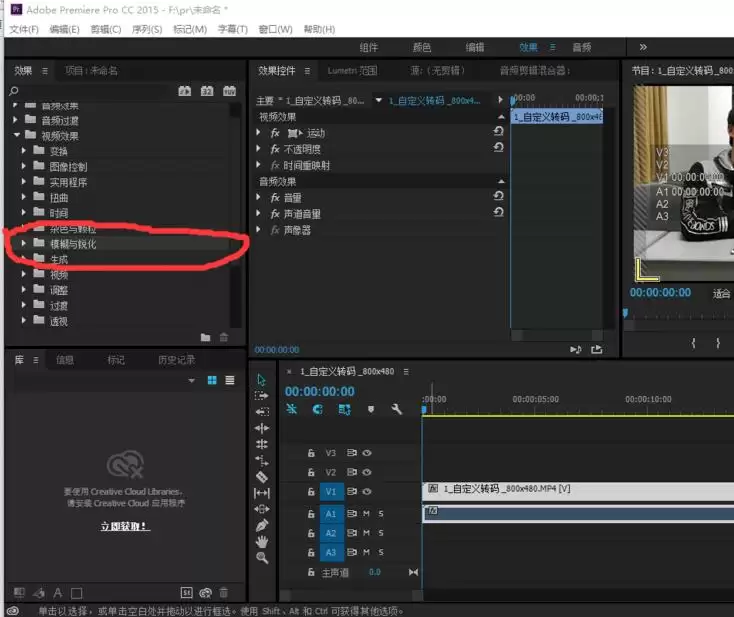Viewport: 734px width, 617px height.
Task: Toggle V1 track output eye icon
Action: click(366, 492)
